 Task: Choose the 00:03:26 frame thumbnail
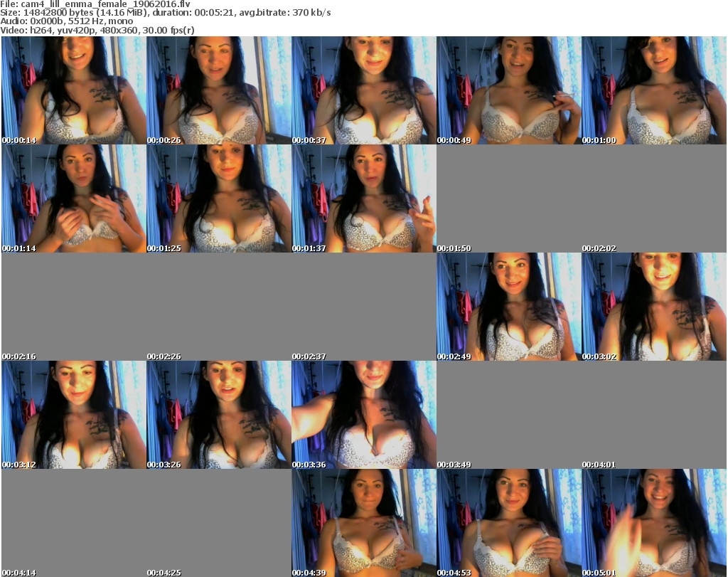[219, 415]
